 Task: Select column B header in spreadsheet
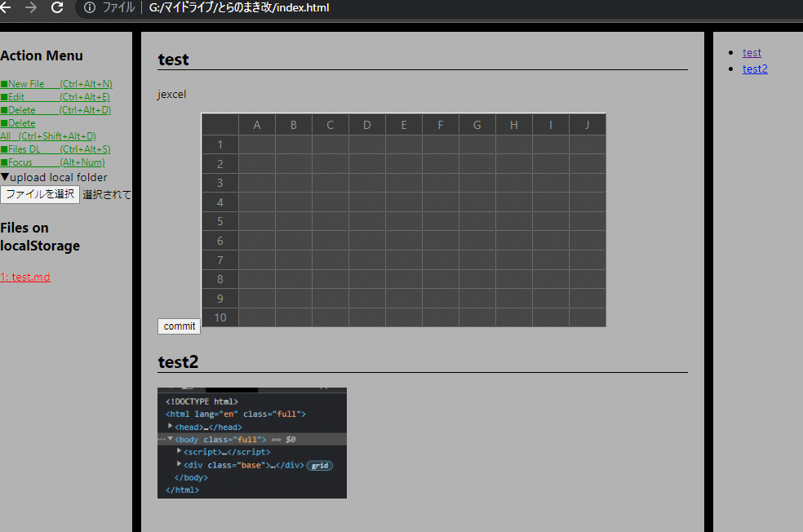coord(294,125)
